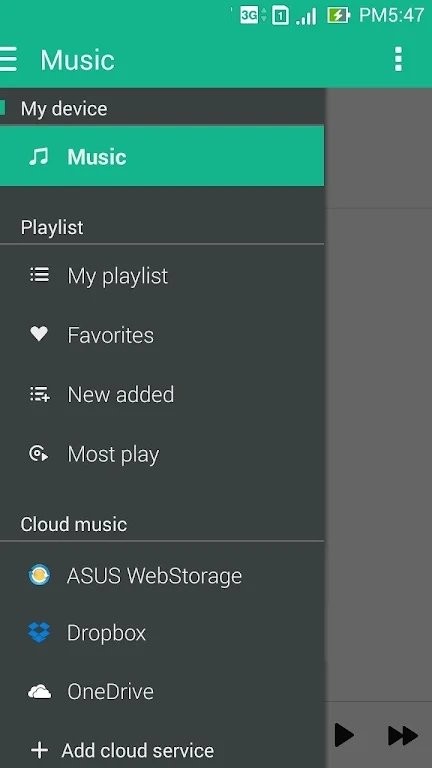Image resolution: width=432 pixels, height=768 pixels.
Task: Select the music note icon
Action: [x=39, y=157]
